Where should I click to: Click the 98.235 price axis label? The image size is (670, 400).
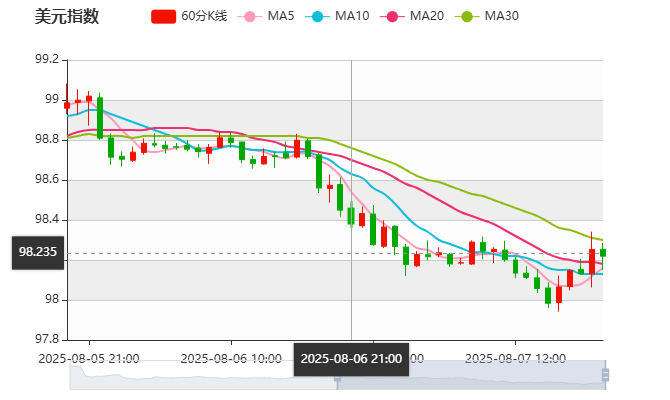(38, 253)
